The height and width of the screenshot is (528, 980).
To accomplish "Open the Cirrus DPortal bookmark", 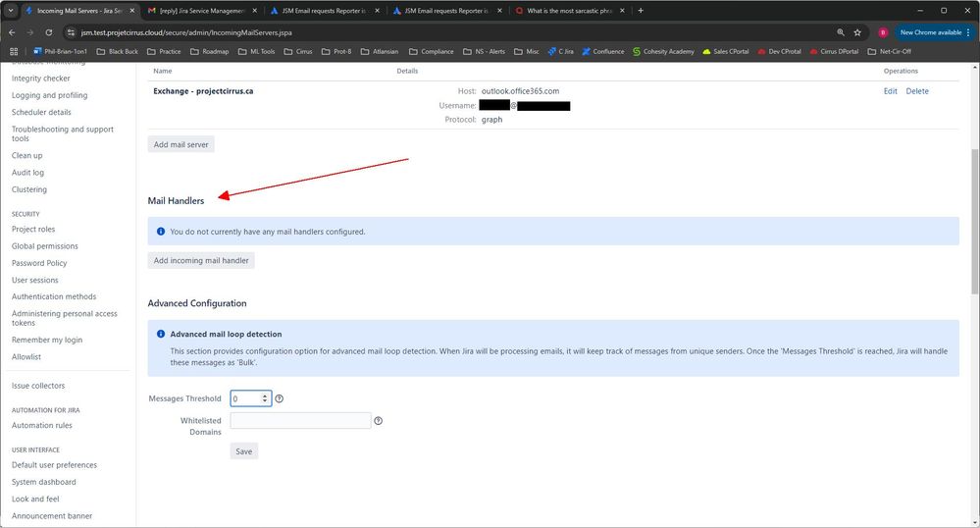I will [835, 51].
